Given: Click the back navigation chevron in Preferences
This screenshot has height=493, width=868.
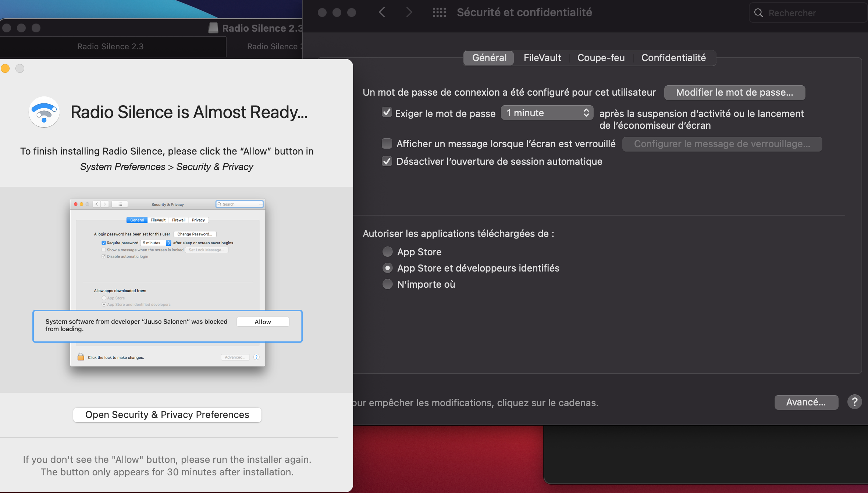Looking at the screenshot, I should [382, 13].
